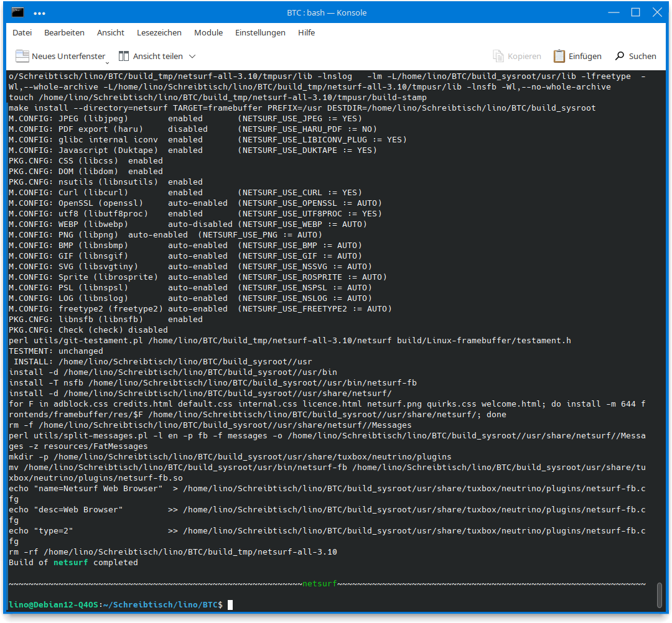Open the three-dot title bar menu
This screenshot has width=672, height=623.
click(x=39, y=12)
